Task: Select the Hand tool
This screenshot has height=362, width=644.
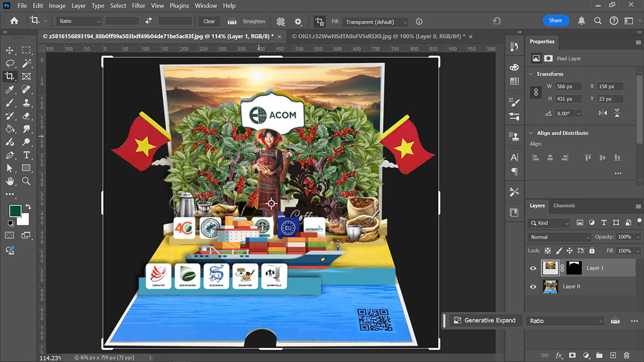Action: click(10, 181)
